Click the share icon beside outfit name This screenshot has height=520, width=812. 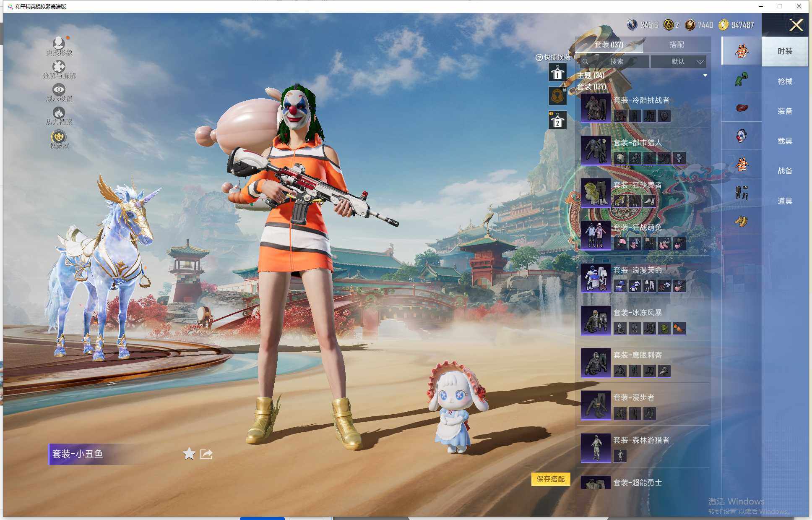pyautogui.click(x=206, y=454)
